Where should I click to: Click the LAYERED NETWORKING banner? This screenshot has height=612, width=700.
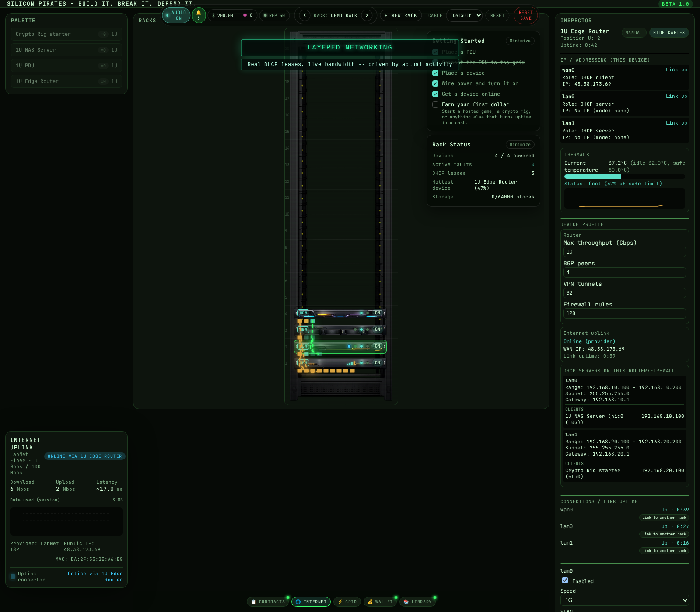(350, 48)
